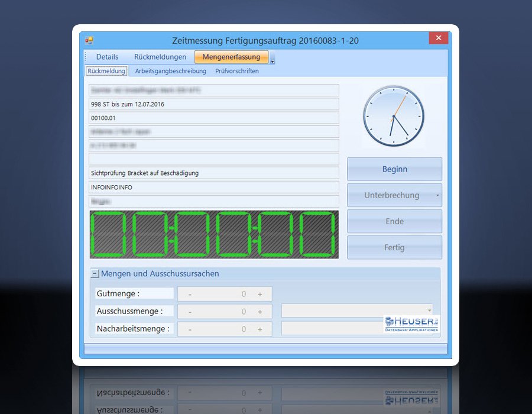The height and width of the screenshot is (414, 532).
Task: Open the Details tab
Action: click(107, 57)
